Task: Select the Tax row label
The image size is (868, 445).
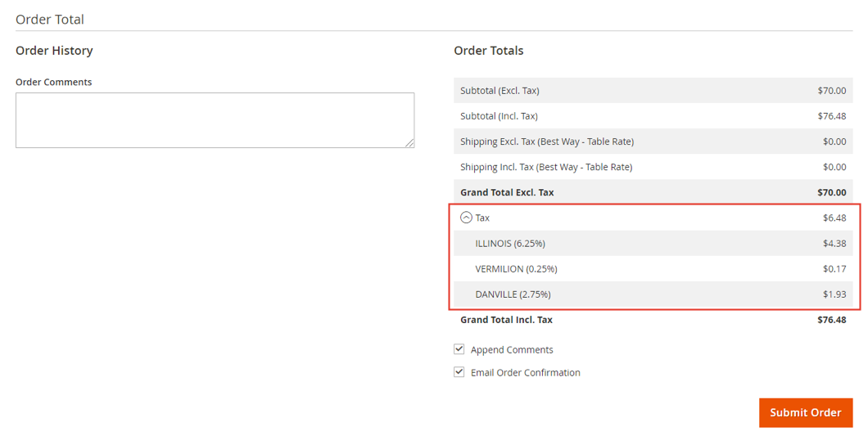Action: (x=482, y=218)
